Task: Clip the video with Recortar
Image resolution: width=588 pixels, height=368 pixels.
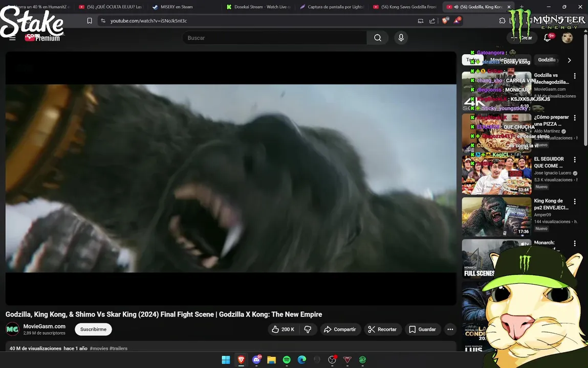Action: click(382, 330)
